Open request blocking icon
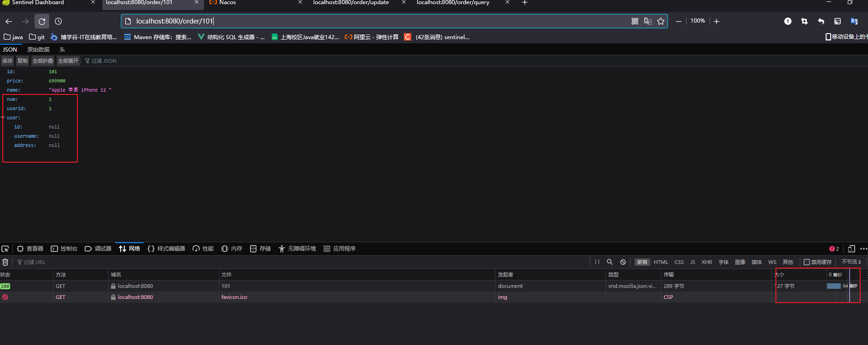 [x=623, y=262]
